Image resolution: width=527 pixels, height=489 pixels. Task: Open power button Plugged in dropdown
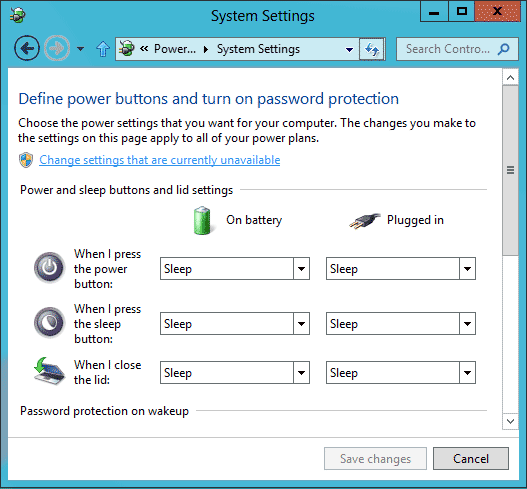401,269
